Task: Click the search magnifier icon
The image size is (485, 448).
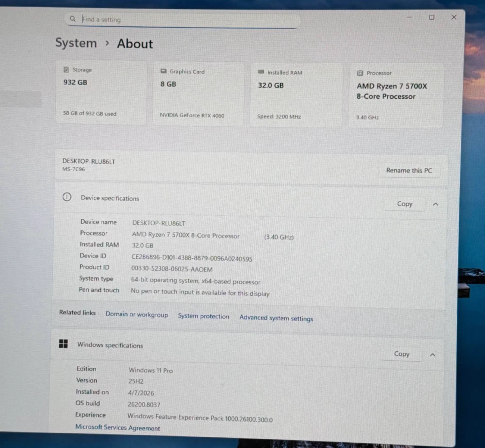Action: 72,19
